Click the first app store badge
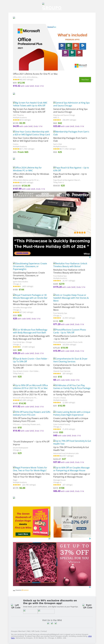Image resolution: width=104 pixels, height=644 pixels. coord(30,611)
